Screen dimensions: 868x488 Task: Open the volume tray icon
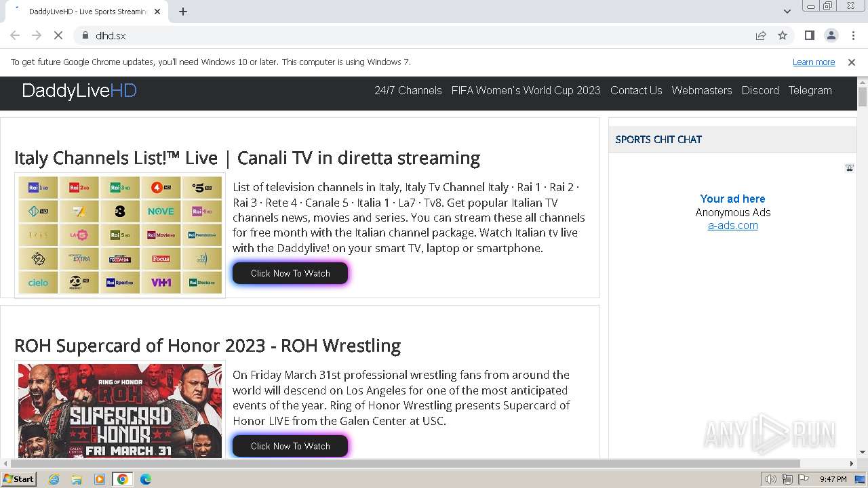[x=770, y=479]
